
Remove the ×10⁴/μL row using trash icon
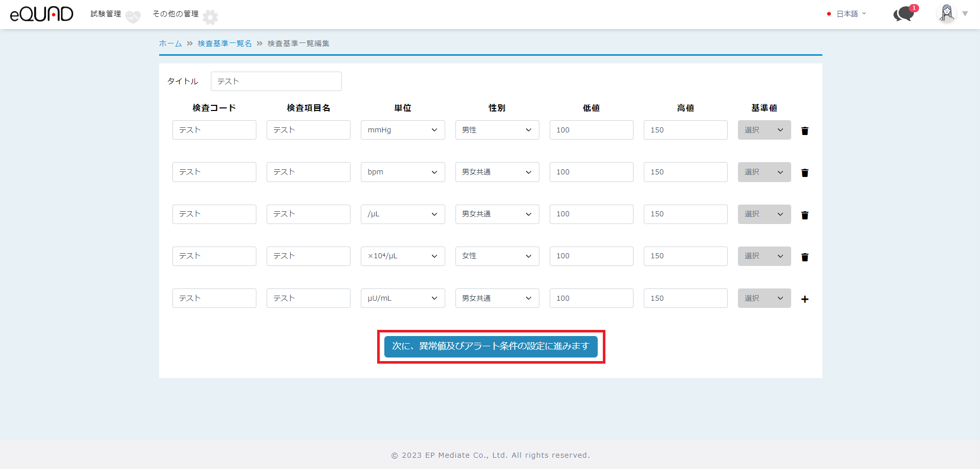tap(804, 257)
